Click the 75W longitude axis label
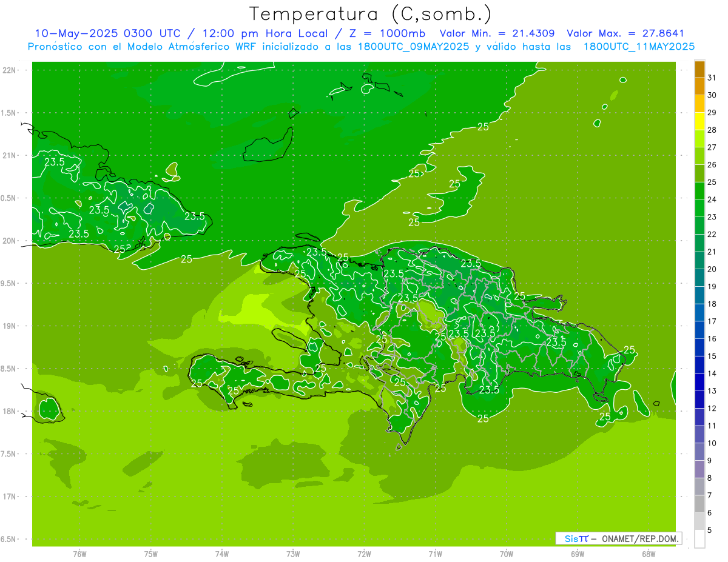 151,554
